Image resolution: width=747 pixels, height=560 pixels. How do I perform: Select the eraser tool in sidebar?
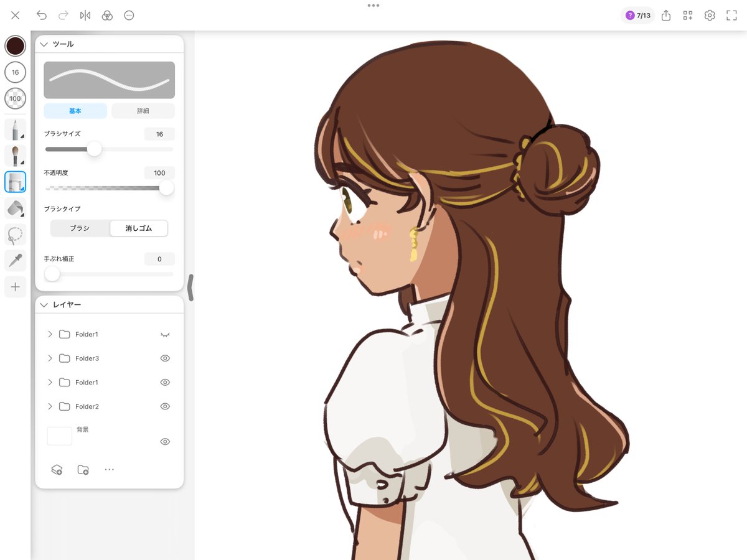coord(16,182)
